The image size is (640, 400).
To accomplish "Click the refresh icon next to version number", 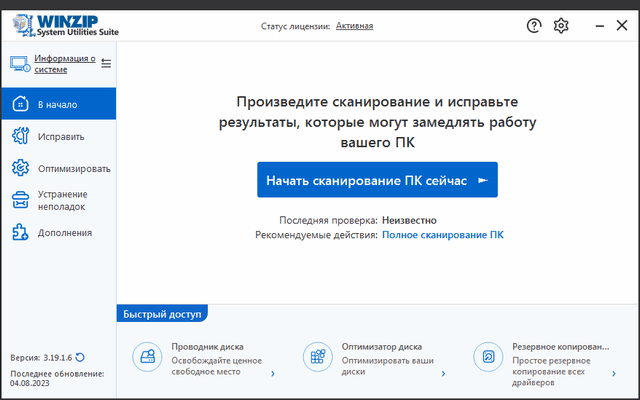I will point(80,357).
